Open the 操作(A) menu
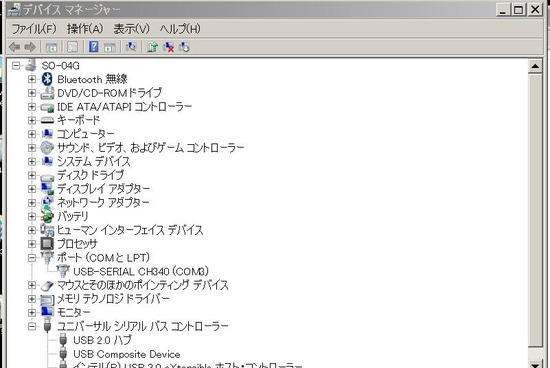 [85, 29]
